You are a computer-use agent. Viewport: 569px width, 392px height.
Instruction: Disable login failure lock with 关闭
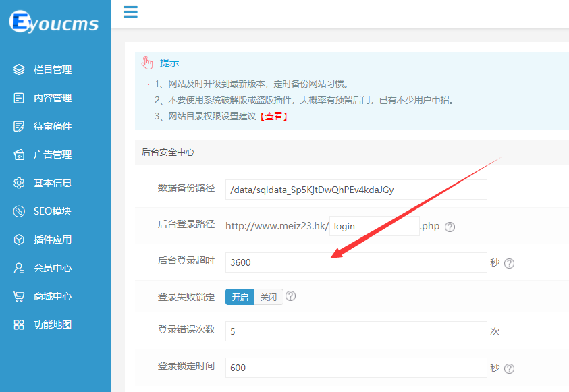click(x=269, y=297)
